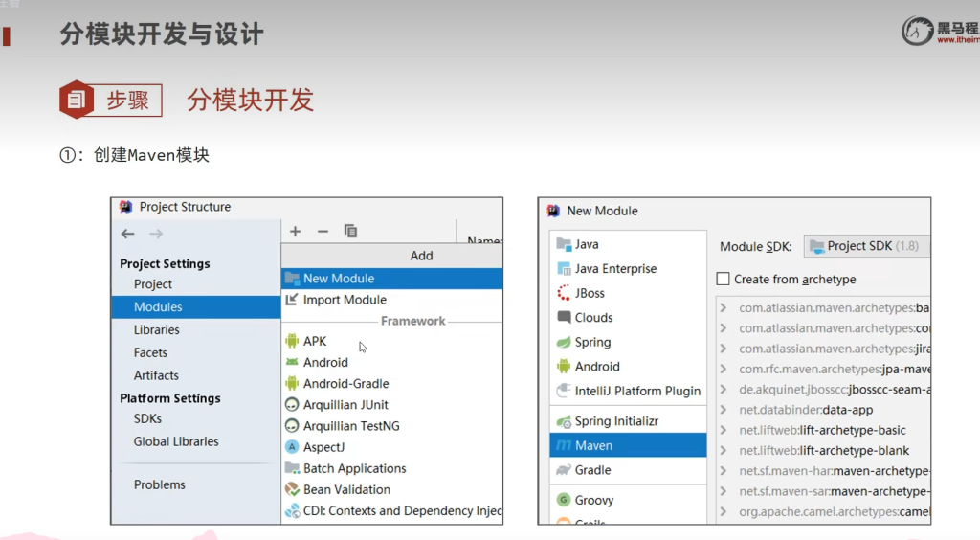Click the Maven icon in module list

[563, 446]
